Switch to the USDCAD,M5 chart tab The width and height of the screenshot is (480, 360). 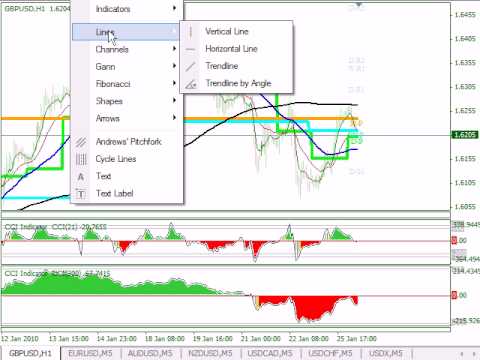tap(270, 353)
